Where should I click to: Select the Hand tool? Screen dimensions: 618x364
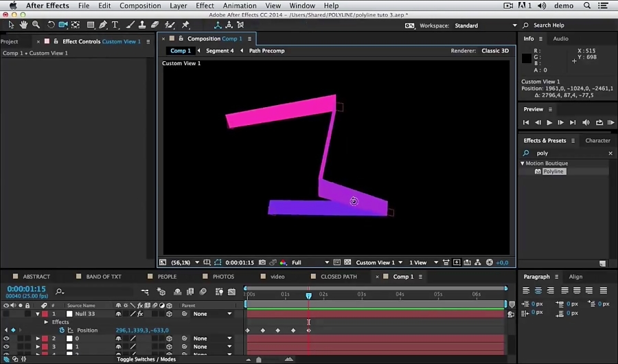pyautogui.click(x=23, y=25)
